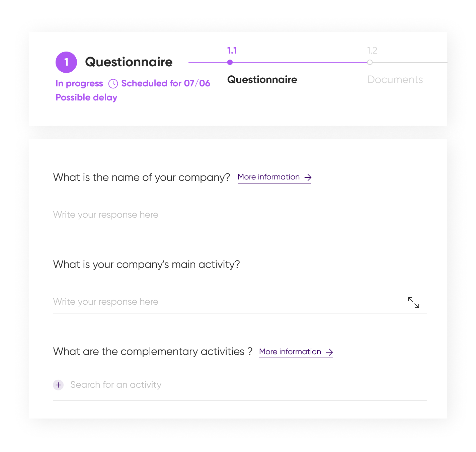Click the Questionnaire main heading
This screenshot has width=476, height=452.
[x=129, y=62]
